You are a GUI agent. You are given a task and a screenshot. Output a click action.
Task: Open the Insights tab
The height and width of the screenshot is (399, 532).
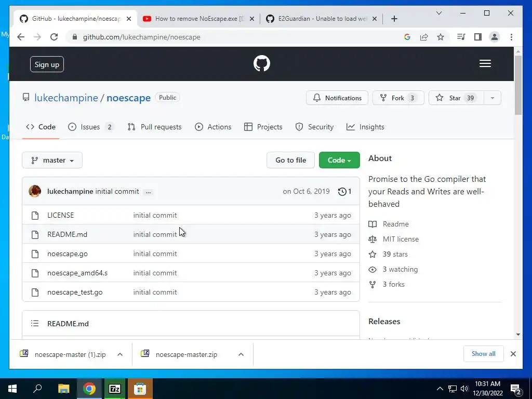[365, 127]
